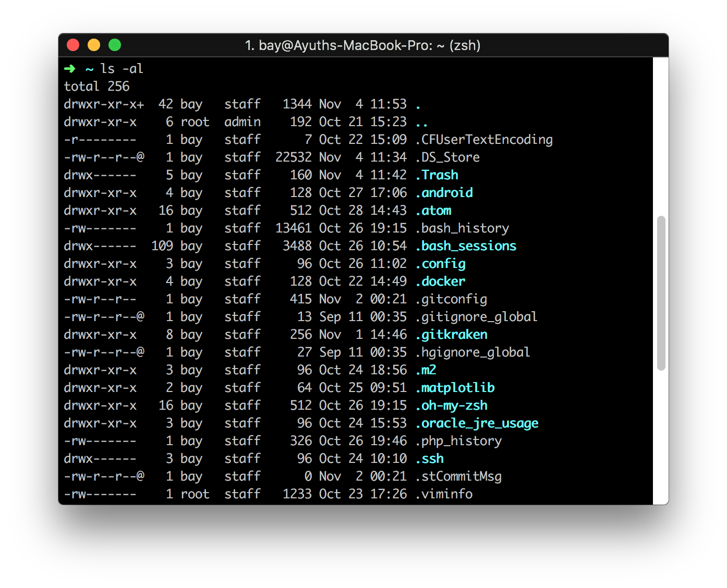The image size is (727, 588).
Task: Click the .atom directory name
Action: coord(433,211)
